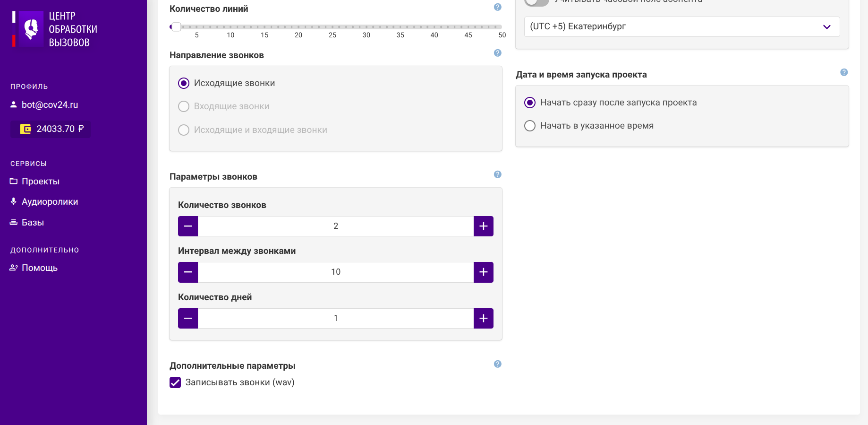Screen dimensions: 868x425
Task: Select Входящие звонки radio option
Action: [184, 106]
